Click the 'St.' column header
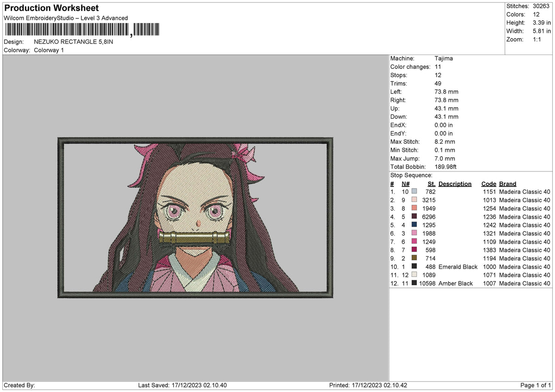Viewport: 555px width, 392px height. pos(432,184)
